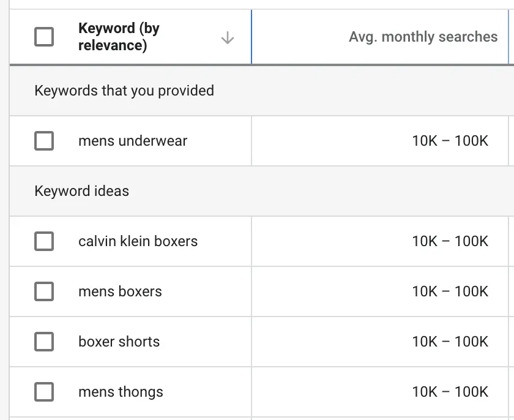Select the 'mens boxers' keyword text
514x420 pixels.
120,291
